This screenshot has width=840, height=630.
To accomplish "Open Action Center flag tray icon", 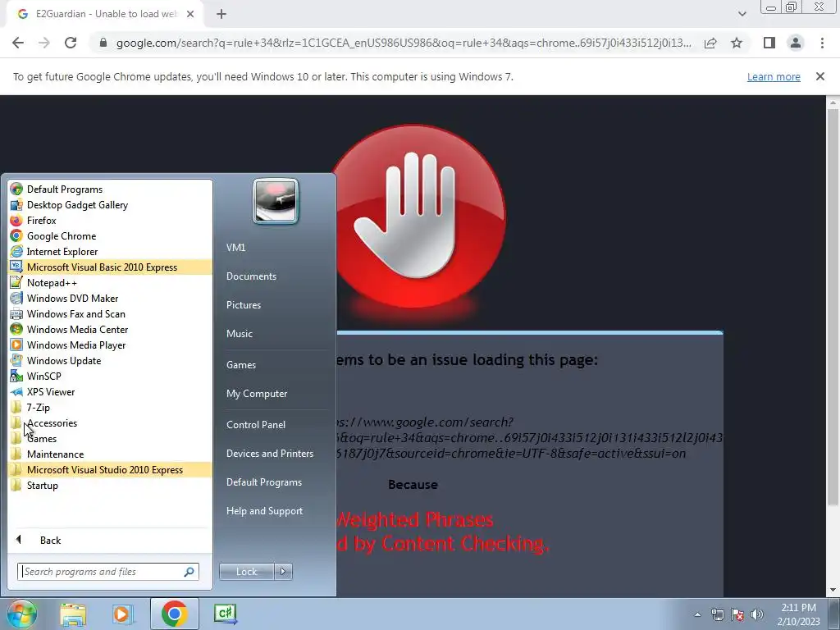I will (x=737, y=614).
